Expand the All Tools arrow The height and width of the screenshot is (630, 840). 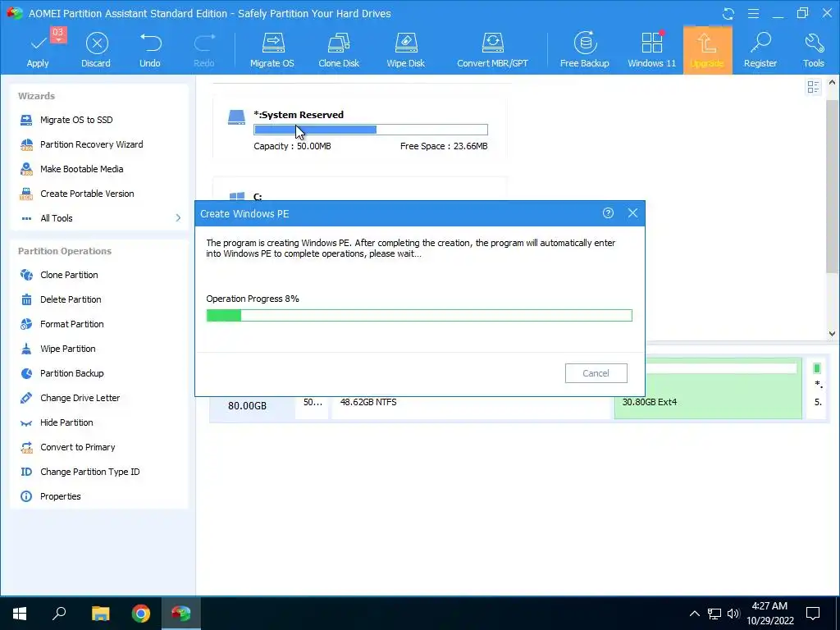pyautogui.click(x=178, y=218)
